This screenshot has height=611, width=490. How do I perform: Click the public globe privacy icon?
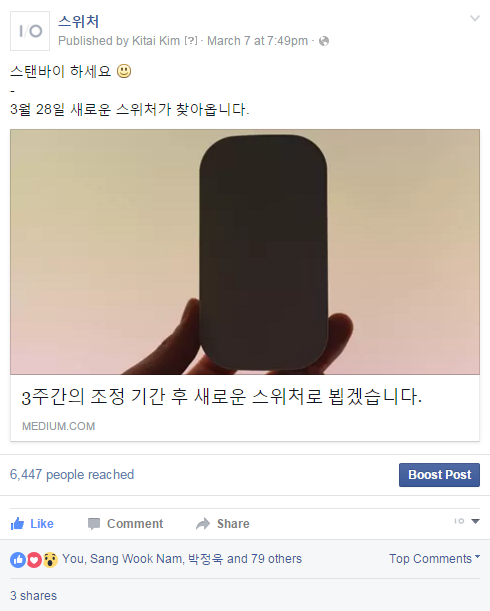click(324, 41)
